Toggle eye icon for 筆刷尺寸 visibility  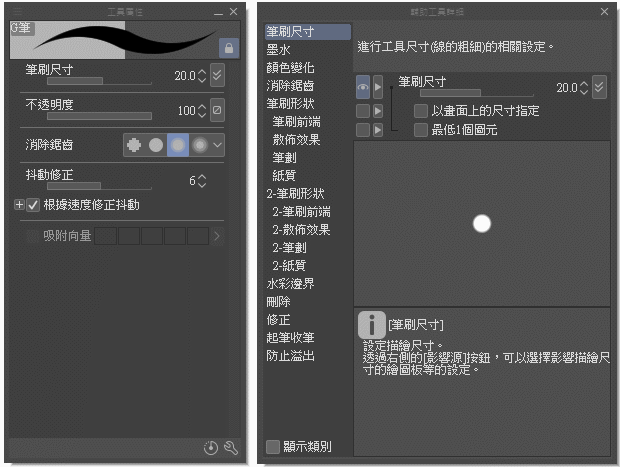pyautogui.click(x=363, y=87)
